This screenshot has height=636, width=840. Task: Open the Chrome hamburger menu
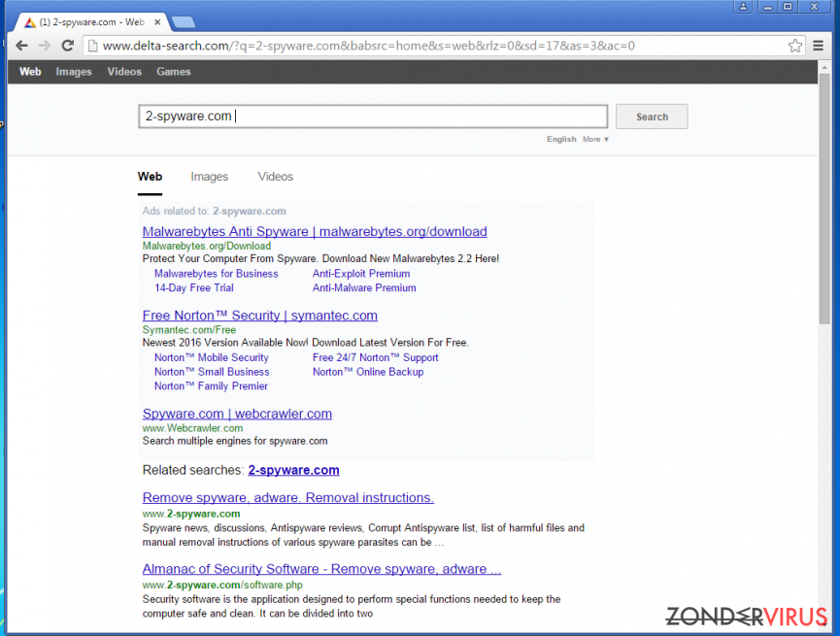pos(818,46)
